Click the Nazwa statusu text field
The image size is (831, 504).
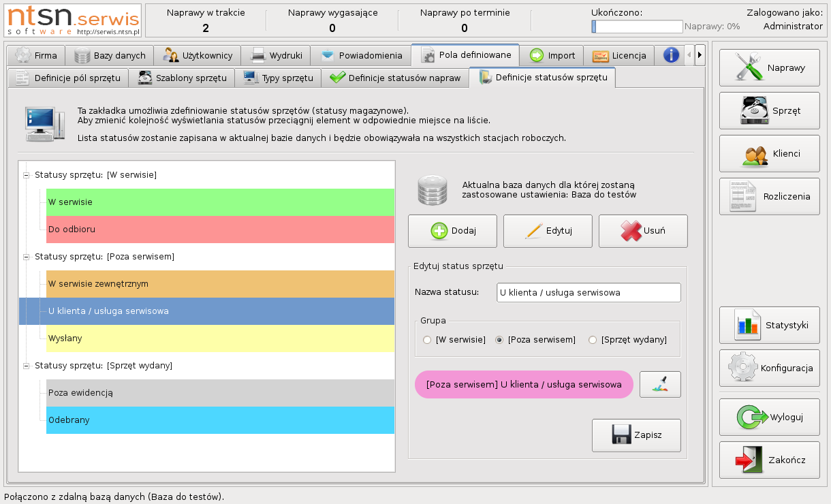[x=589, y=293]
